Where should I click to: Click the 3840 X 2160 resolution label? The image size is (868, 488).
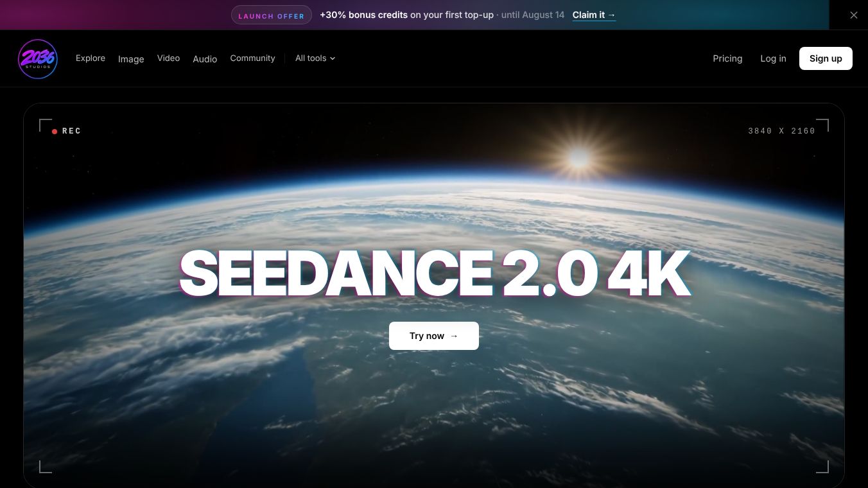click(x=781, y=131)
